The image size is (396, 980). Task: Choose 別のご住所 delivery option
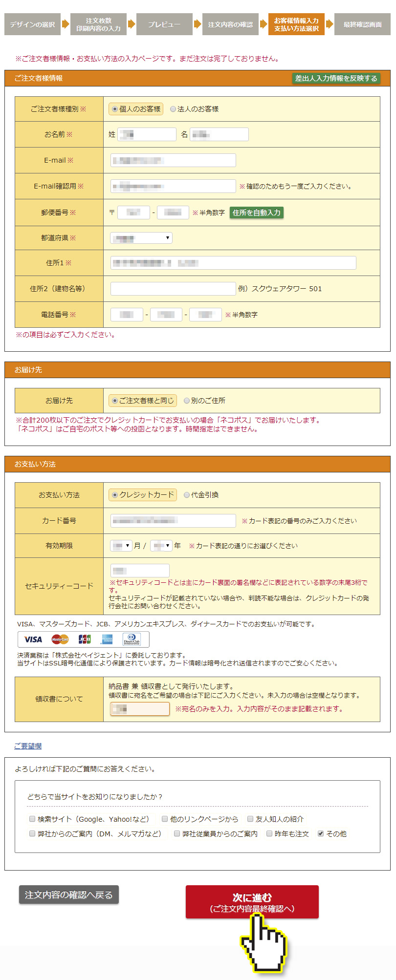click(x=187, y=401)
